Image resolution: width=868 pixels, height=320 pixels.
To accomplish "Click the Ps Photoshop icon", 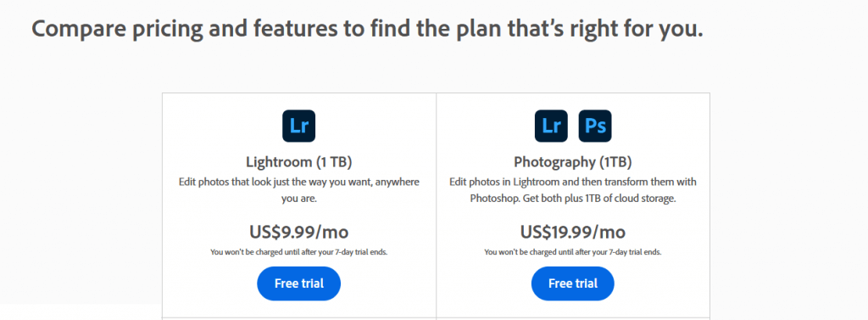I will 595,126.
